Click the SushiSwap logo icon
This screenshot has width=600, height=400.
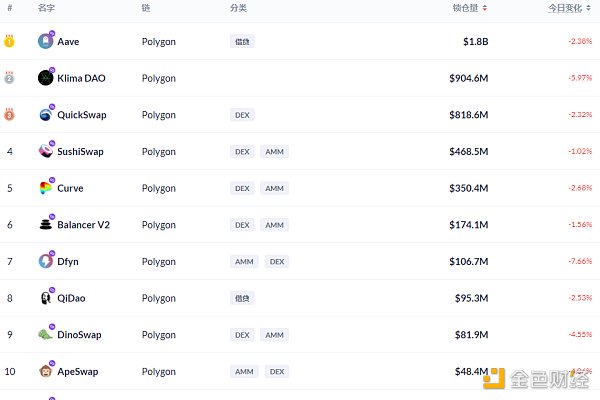coord(46,151)
